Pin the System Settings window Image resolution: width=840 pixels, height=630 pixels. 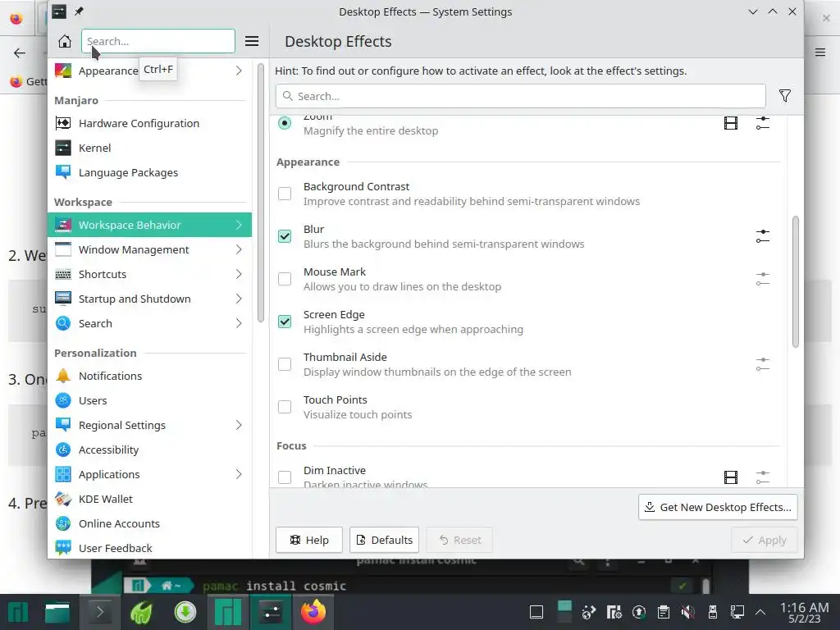click(79, 11)
